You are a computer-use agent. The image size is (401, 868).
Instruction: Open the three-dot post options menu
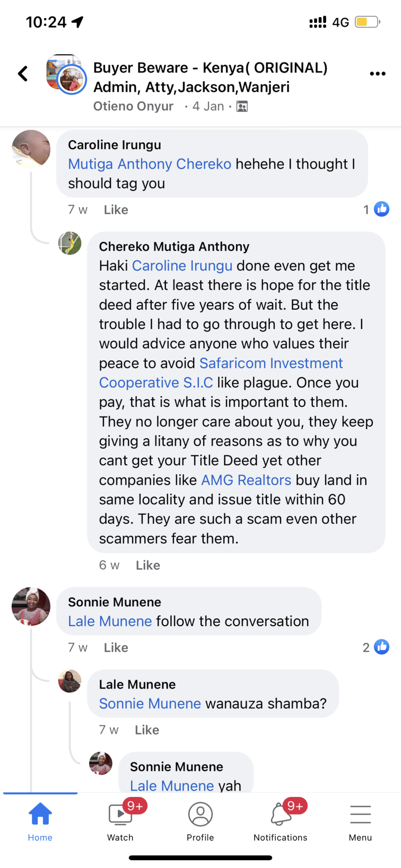coord(377,74)
